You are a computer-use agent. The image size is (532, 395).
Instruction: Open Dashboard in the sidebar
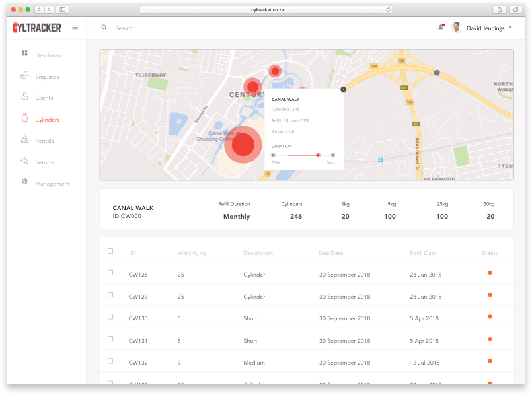[x=49, y=55]
